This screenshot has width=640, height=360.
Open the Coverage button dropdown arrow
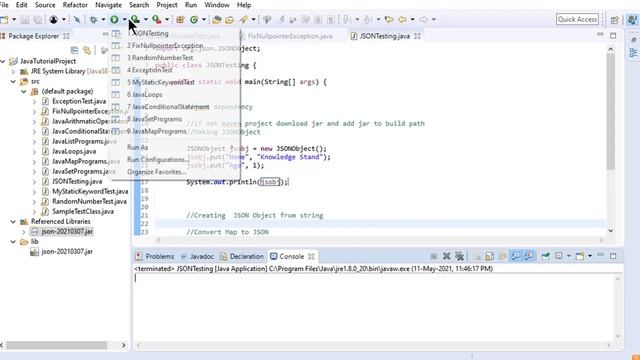tap(145, 19)
